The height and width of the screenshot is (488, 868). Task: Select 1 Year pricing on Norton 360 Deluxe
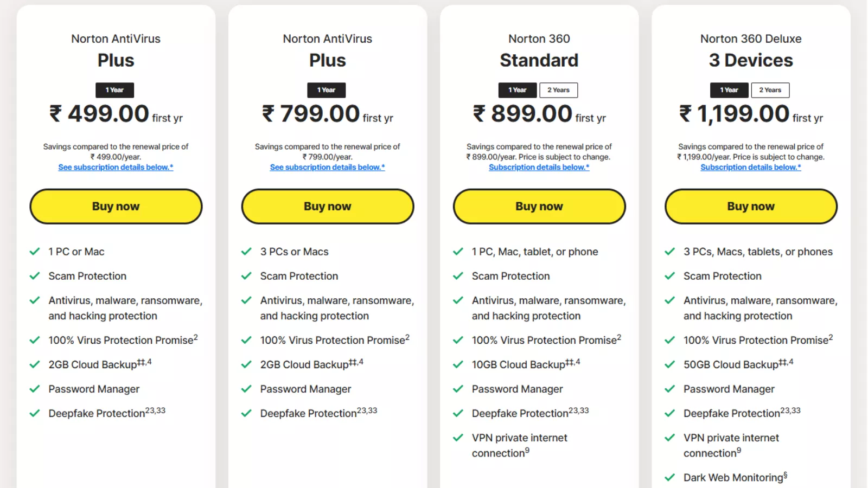pyautogui.click(x=729, y=90)
